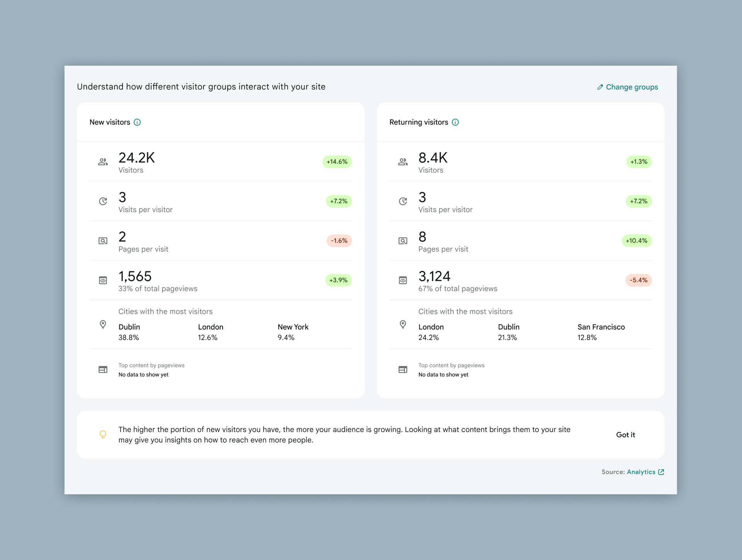The image size is (742, 560).
Task: Click the +10.4% returning pages per visit badge
Action: click(x=636, y=240)
